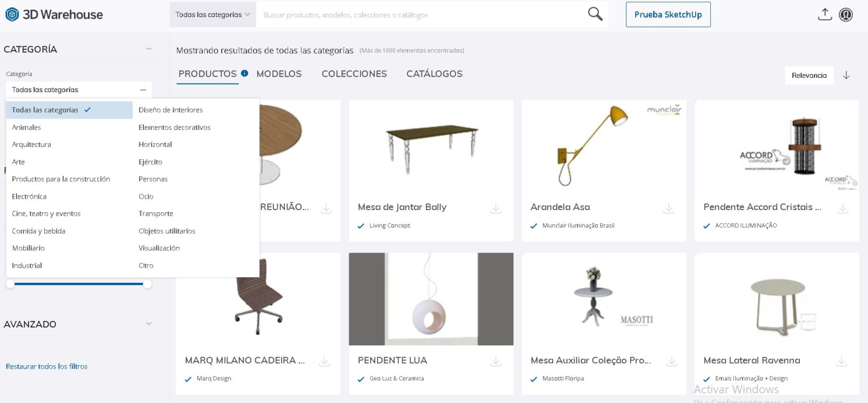Download the PENDENTE LUA model

496,361
